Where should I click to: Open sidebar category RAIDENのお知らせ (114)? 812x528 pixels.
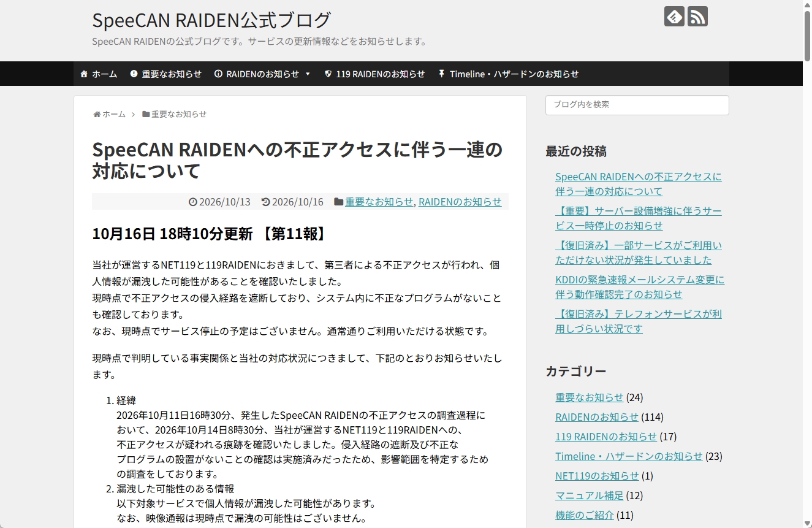tap(597, 417)
